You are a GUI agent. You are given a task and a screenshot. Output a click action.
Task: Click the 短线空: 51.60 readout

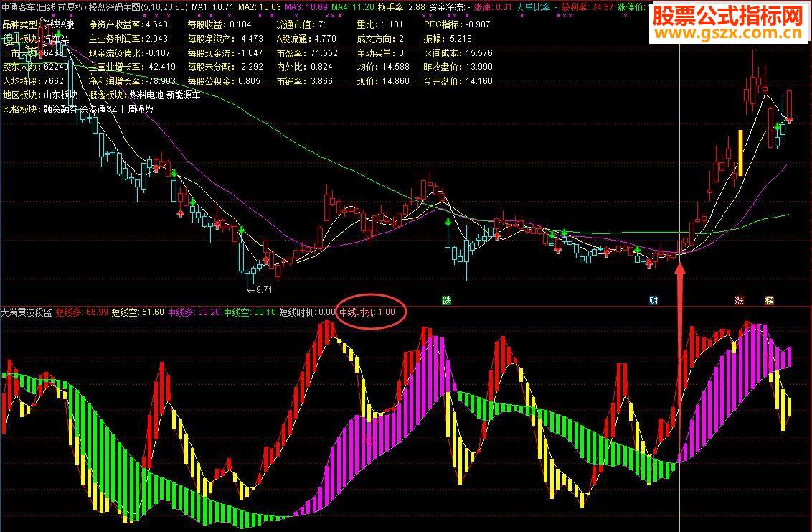point(138,313)
